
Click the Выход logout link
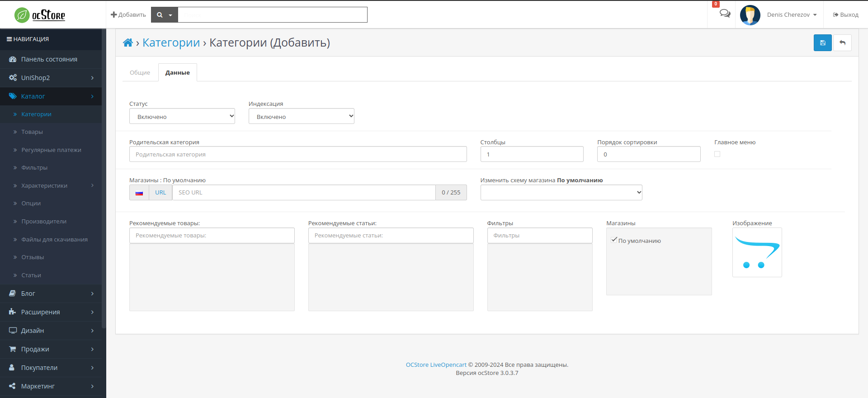[845, 15]
